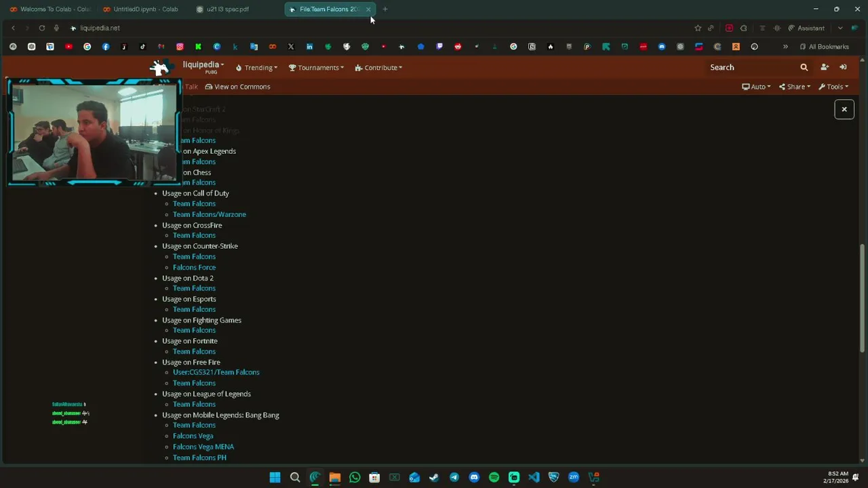Open the LinkedIn bookmark icon
The height and width of the screenshot is (488, 868).
(309, 47)
